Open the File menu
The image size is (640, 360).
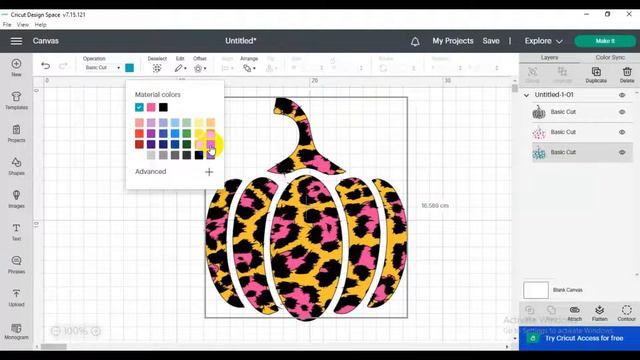[x=7, y=25]
